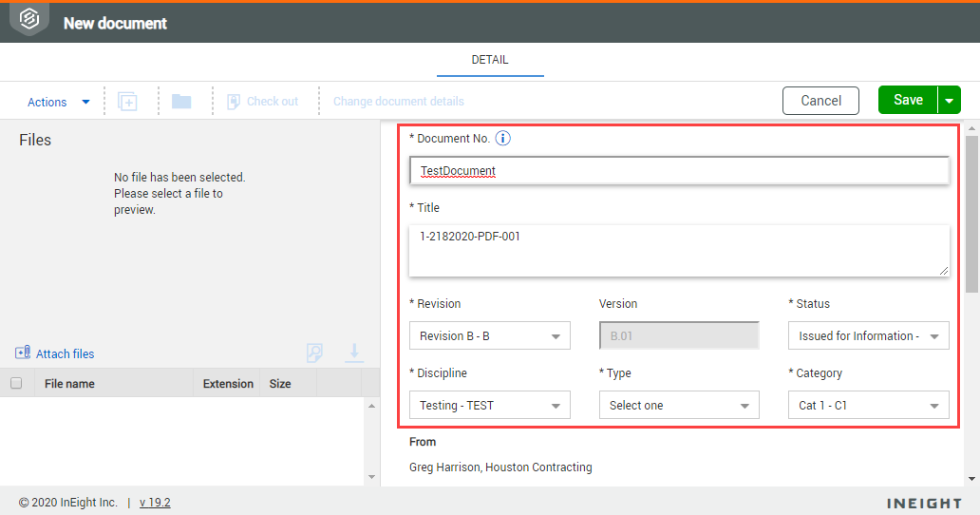Expand the Status dropdown
This screenshot has width=980, height=515.
point(868,336)
